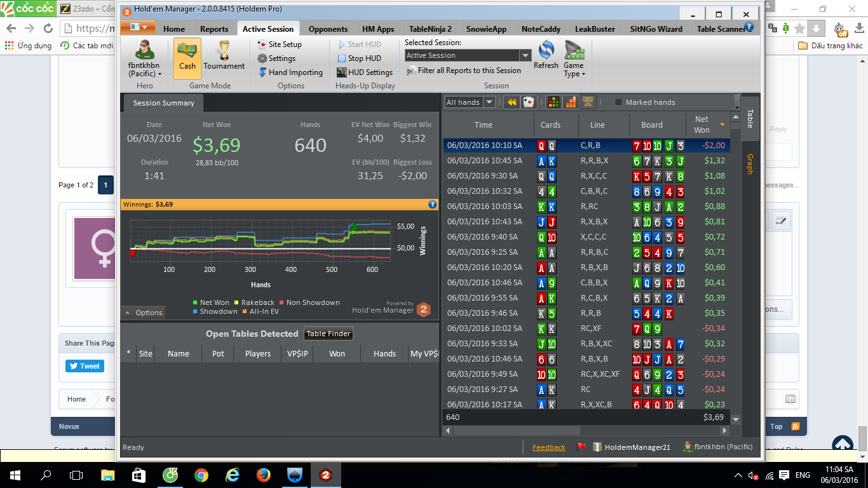The image size is (868, 488).
Task: Open HUD Settings
Action: 365,72
